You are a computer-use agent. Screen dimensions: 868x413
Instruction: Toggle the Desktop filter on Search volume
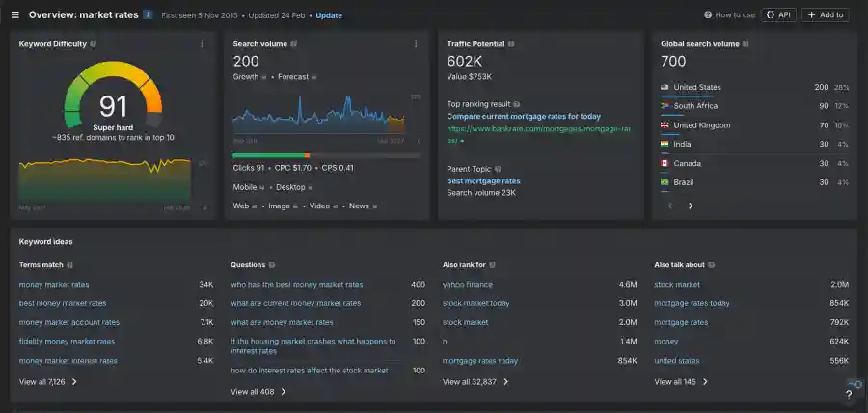290,187
